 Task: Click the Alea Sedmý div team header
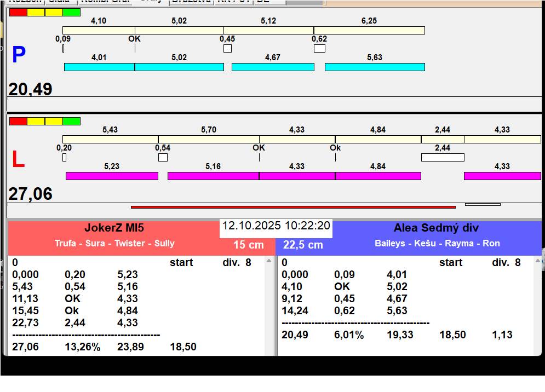(436, 228)
